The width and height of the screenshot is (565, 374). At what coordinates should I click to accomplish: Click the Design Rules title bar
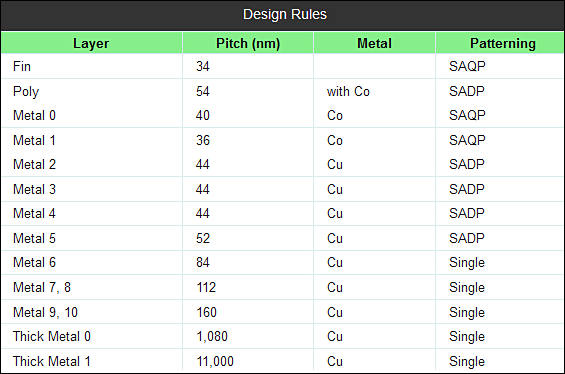(x=282, y=15)
